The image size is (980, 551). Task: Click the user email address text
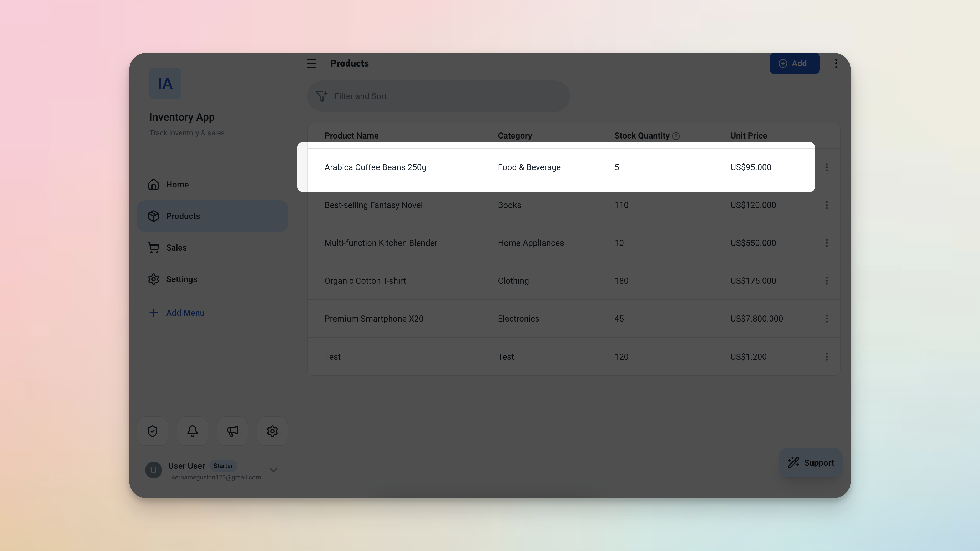(215, 477)
